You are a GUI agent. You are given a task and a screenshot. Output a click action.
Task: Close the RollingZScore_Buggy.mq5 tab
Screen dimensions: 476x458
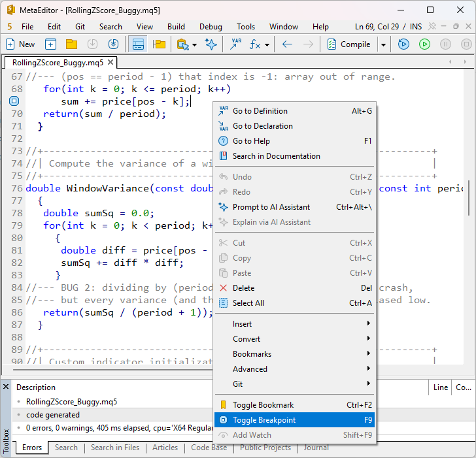tap(110, 63)
